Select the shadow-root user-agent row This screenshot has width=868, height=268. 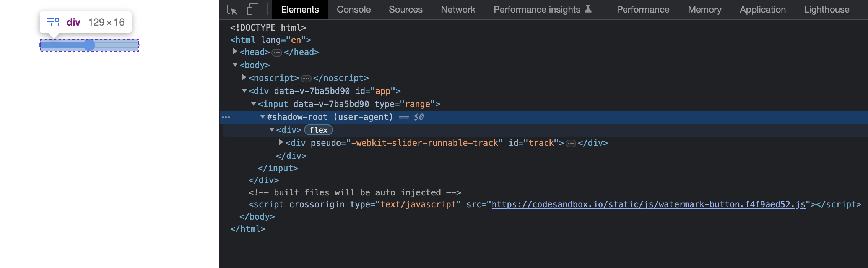tap(544, 117)
